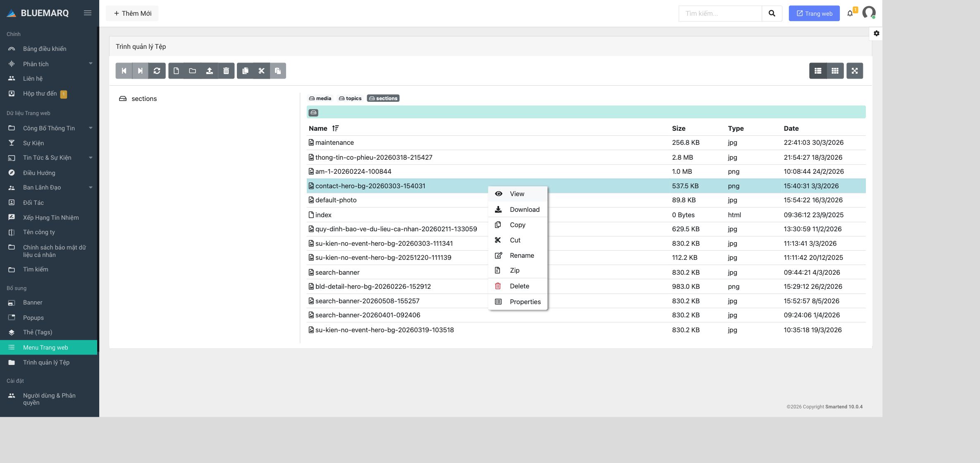The width and height of the screenshot is (980, 463).
Task: Choose Download in the context menu
Action: (518, 209)
